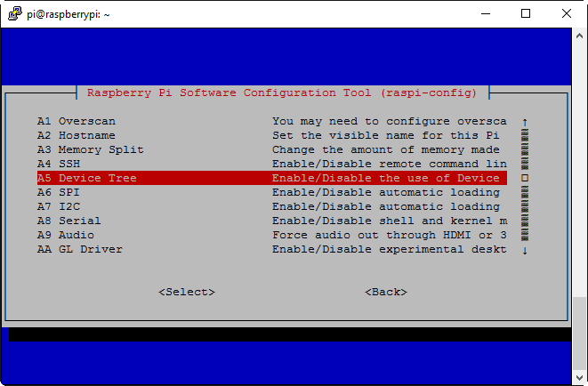This screenshot has width=588, height=386.
Task: Select the A6 SPI option
Action: (x=272, y=192)
